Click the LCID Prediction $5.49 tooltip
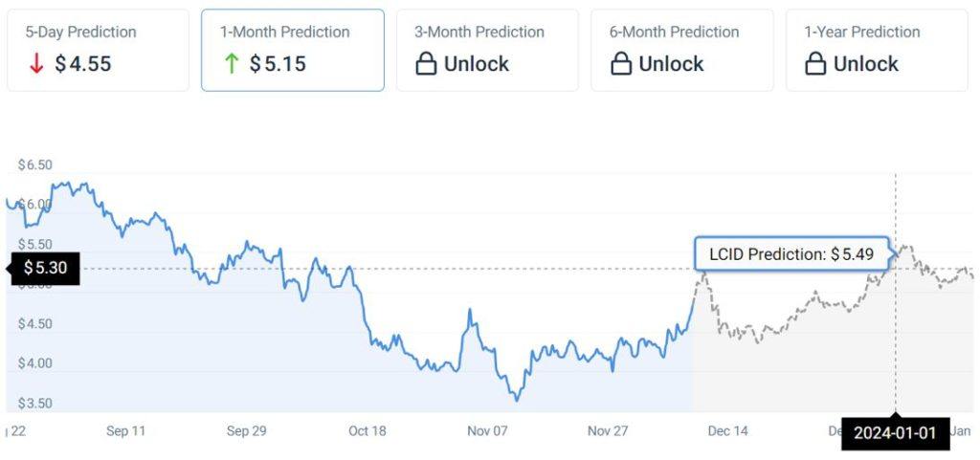This screenshot has height=460, width=980. pyautogui.click(x=791, y=254)
